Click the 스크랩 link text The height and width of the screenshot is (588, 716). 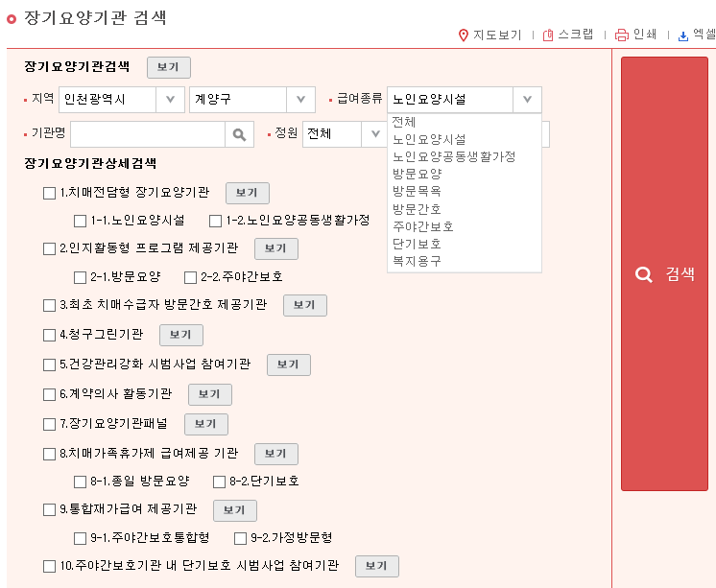(575, 35)
